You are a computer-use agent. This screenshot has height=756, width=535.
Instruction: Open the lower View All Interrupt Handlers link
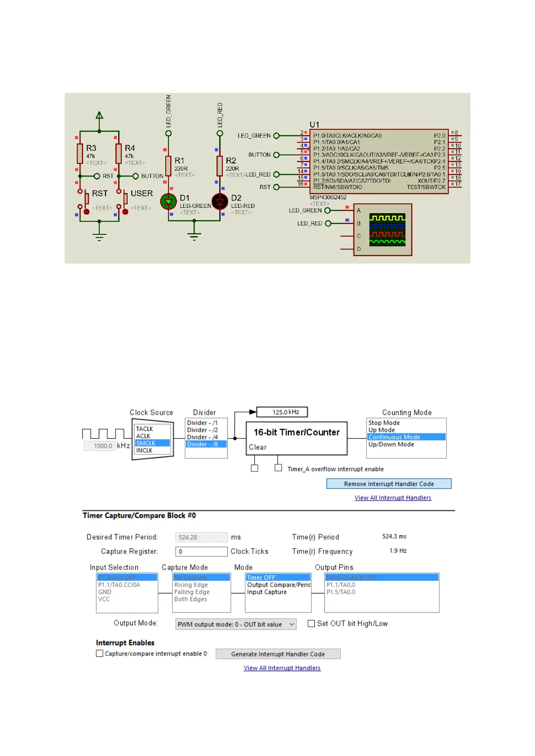282,668
